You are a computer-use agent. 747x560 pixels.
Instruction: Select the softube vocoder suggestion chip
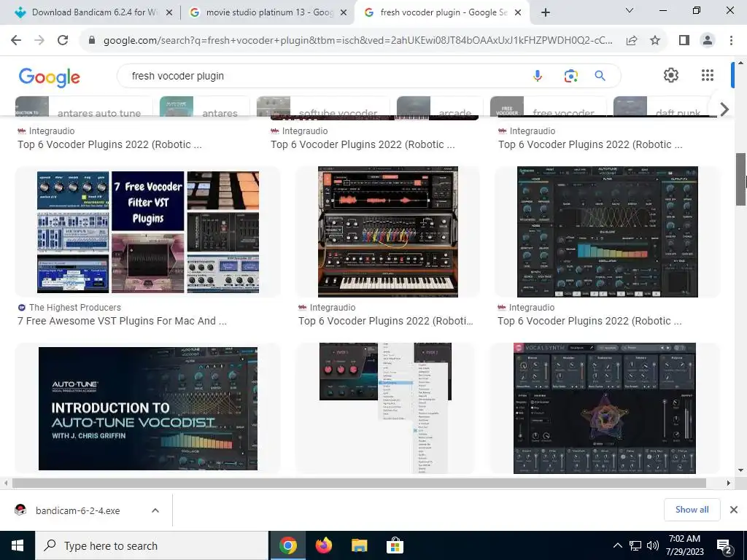[323, 106]
